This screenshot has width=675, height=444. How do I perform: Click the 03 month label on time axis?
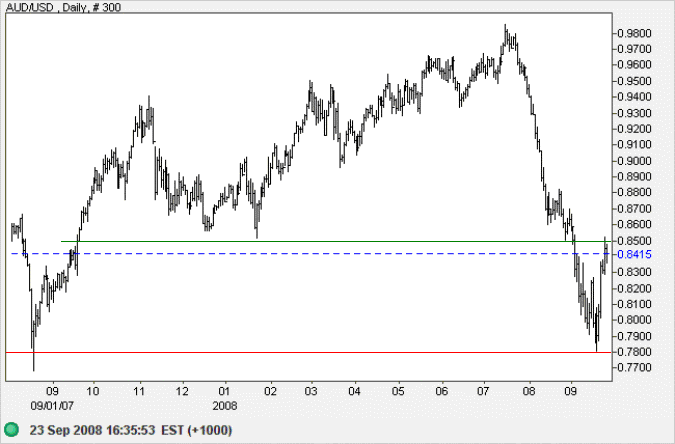[x=311, y=391]
